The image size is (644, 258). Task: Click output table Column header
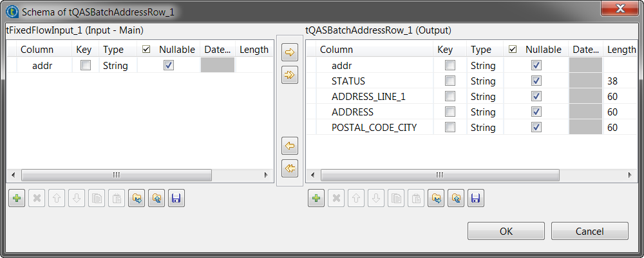(375, 50)
